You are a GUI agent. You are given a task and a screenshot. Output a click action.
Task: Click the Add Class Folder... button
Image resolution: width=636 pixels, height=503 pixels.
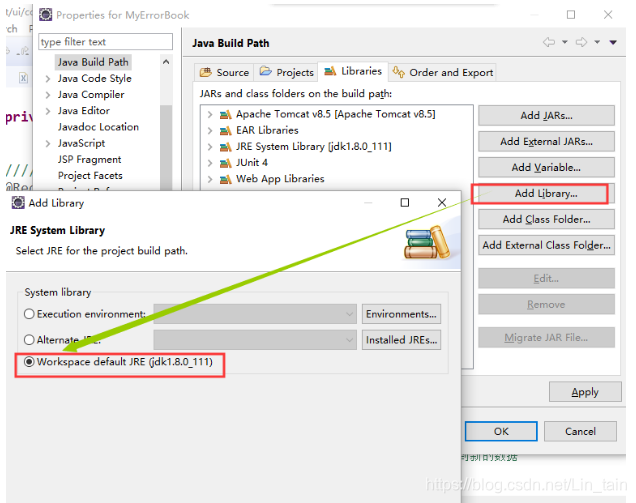(546, 219)
